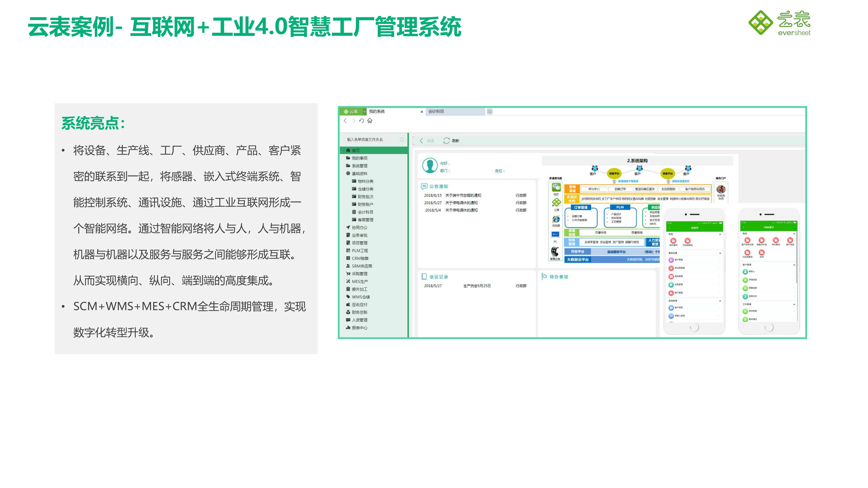Open notice 关于端午节放假的通知
The width and height of the screenshot is (868, 488).
pyautogui.click(x=463, y=195)
